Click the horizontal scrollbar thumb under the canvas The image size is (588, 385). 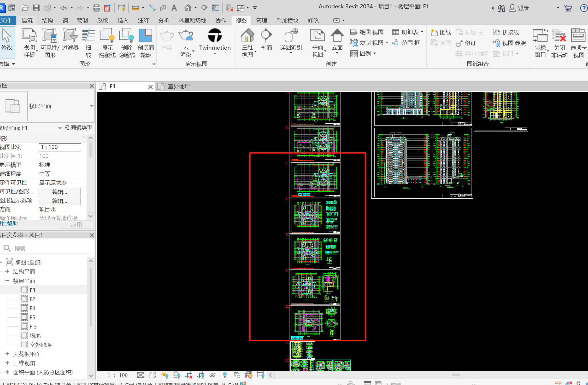456,375
